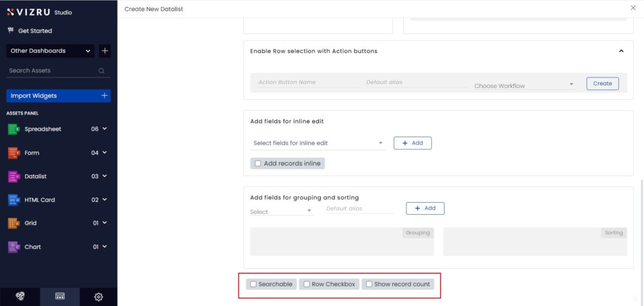
Task: Enable the Searchable checkbox
Action: pyautogui.click(x=253, y=285)
